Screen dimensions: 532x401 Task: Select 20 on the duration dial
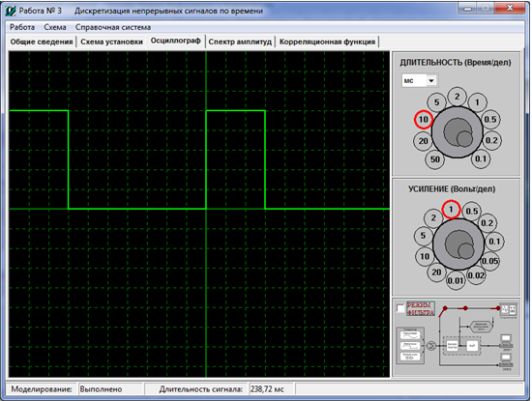pyautogui.click(x=423, y=141)
